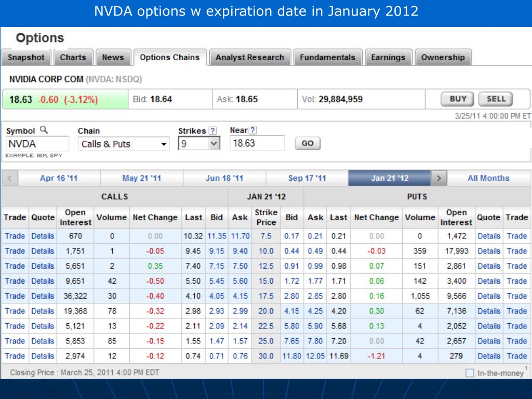Trade the 22.5 strike call
The image size is (532, 399).
(15, 326)
